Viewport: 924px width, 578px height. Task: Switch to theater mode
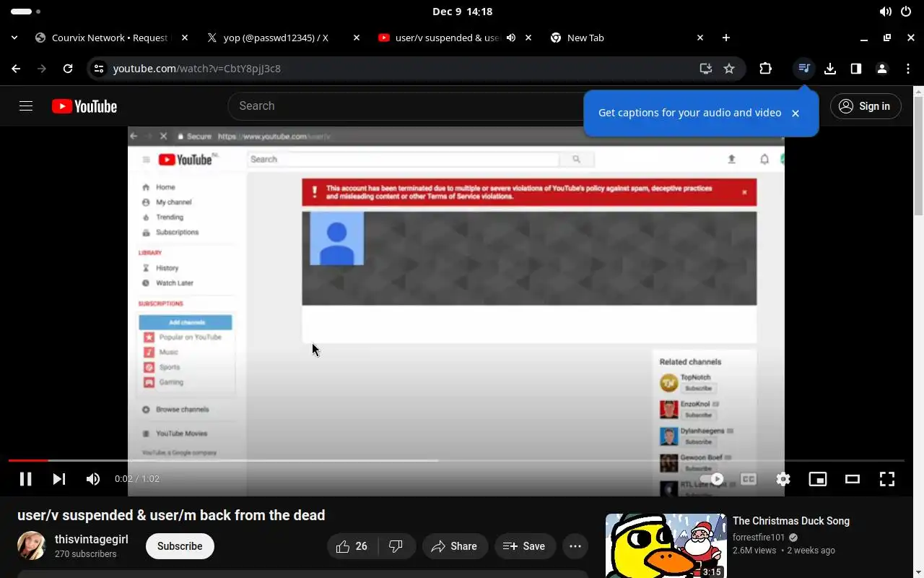[853, 479]
